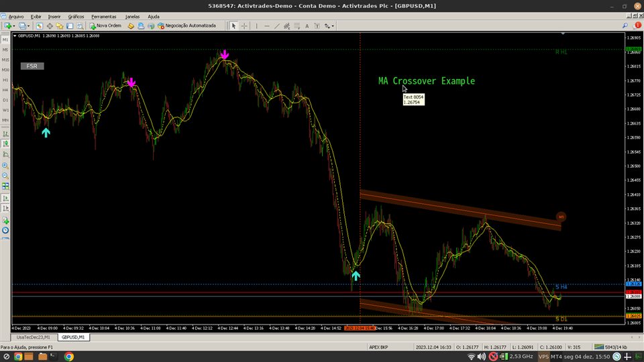The image size is (644, 362).
Task: Toggle the Market Watch window icon
Action: [x=40, y=26]
